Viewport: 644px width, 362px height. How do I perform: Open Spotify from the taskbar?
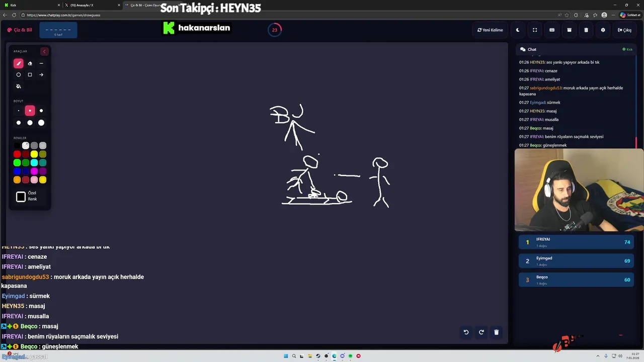(x=350, y=356)
